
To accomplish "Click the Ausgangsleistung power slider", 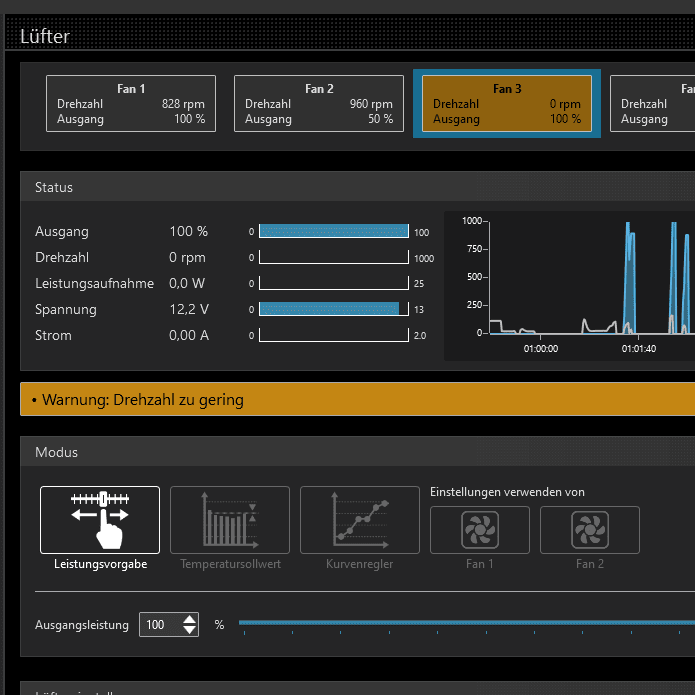I will [x=467, y=623].
